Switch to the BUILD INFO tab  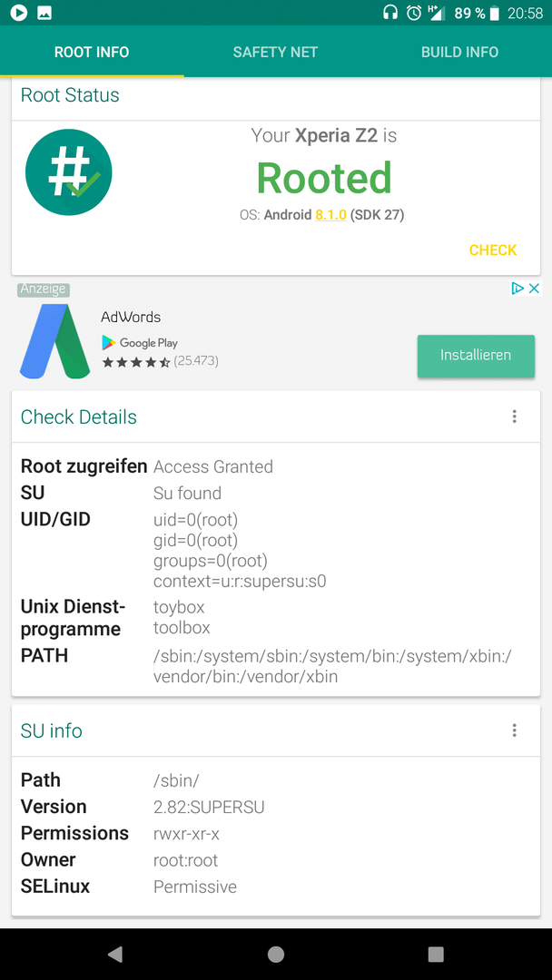(x=459, y=52)
